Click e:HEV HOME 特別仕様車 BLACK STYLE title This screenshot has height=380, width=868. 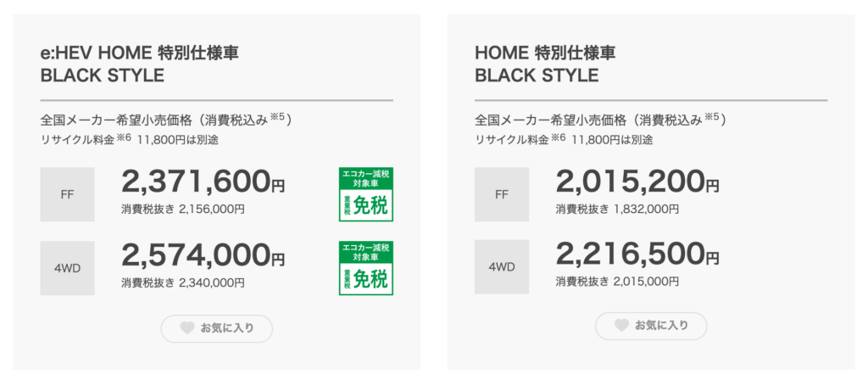[140, 64]
